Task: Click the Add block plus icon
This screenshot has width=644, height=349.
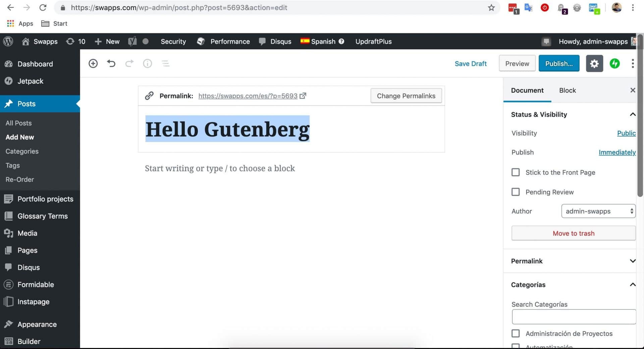Action: coord(93,63)
